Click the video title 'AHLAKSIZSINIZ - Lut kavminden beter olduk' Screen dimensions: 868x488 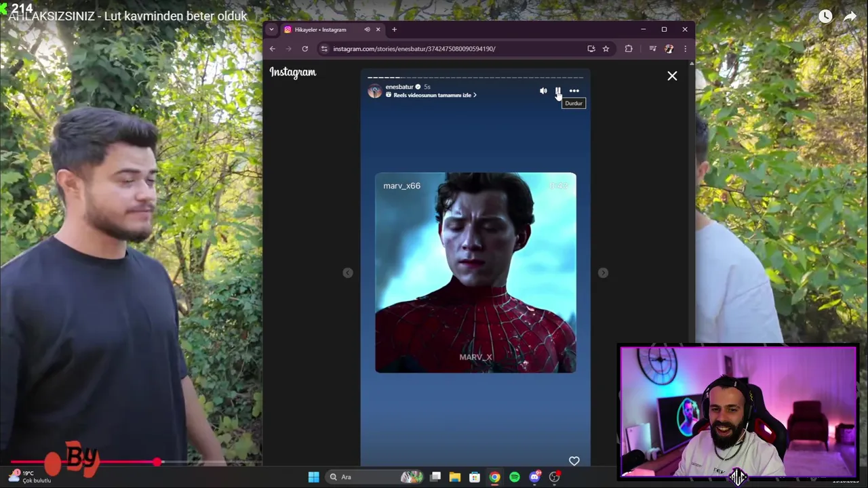tap(127, 16)
